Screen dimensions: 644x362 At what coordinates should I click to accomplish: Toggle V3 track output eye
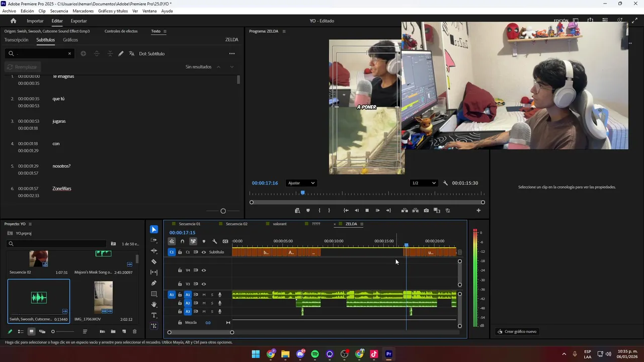[204, 284]
